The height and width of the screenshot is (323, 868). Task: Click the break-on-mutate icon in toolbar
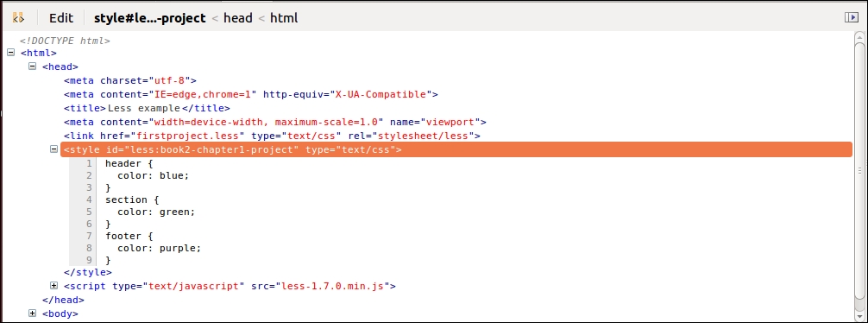[18, 18]
